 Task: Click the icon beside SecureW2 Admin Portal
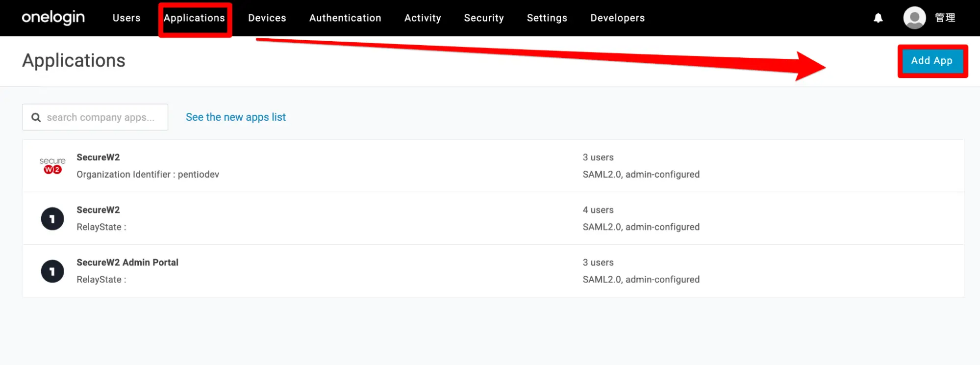[x=52, y=271]
